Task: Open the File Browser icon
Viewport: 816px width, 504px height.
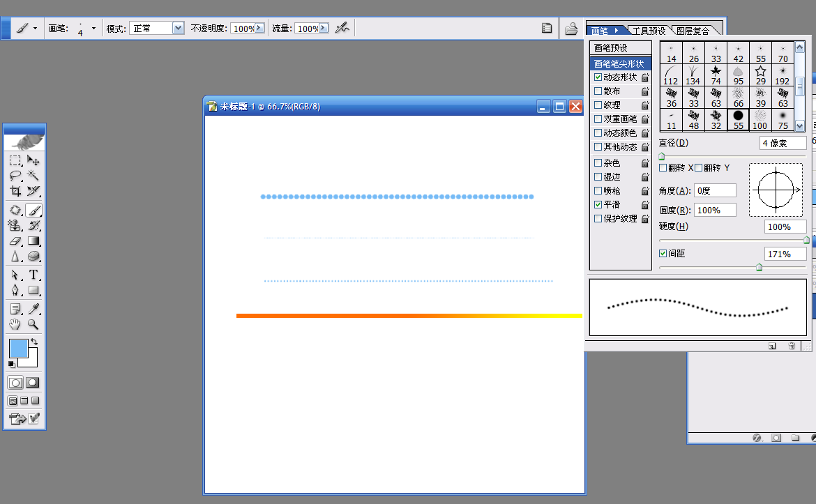Action: 571,28
